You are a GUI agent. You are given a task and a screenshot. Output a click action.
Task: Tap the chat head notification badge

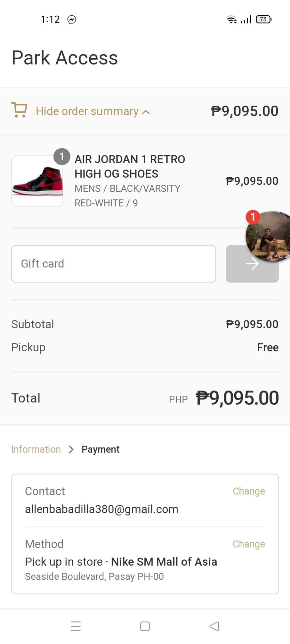(x=253, y=217)
